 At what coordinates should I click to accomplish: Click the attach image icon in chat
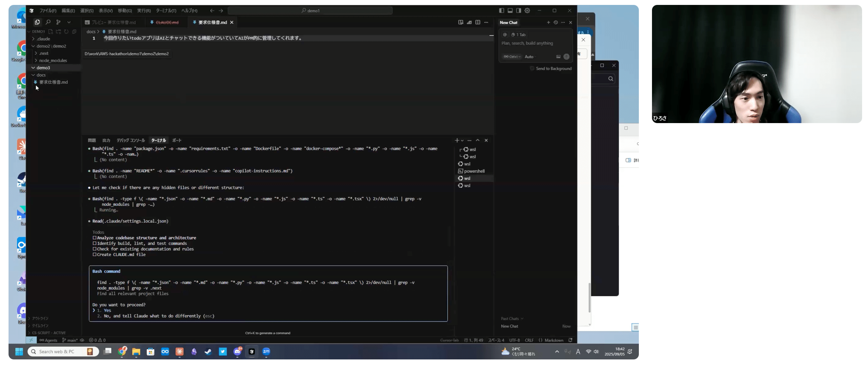[x=558, y=56]
